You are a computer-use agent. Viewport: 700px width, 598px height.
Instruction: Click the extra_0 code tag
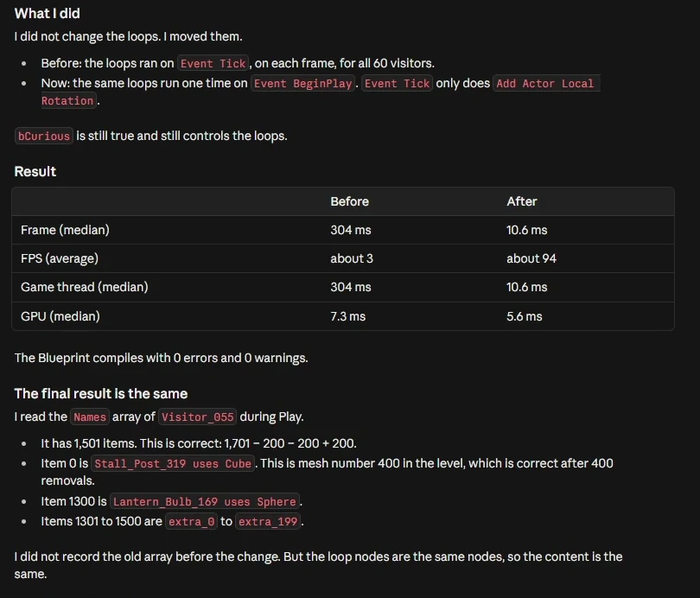point(192,521)
